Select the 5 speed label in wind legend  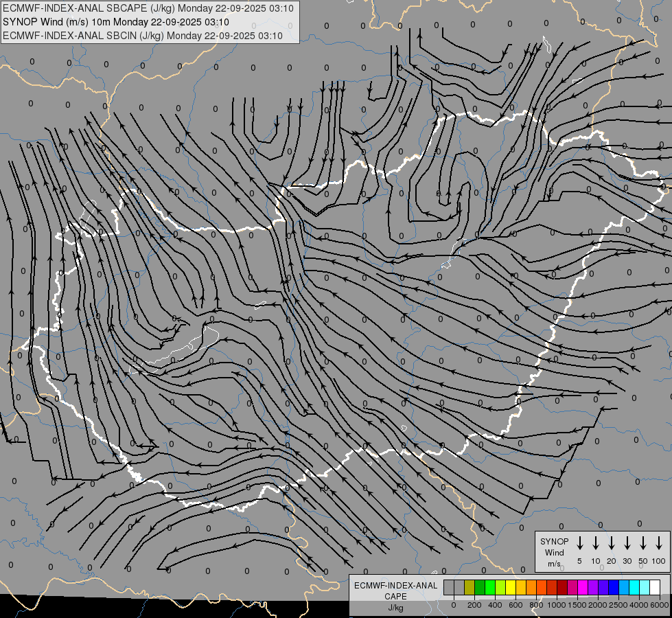click(579, 561)
